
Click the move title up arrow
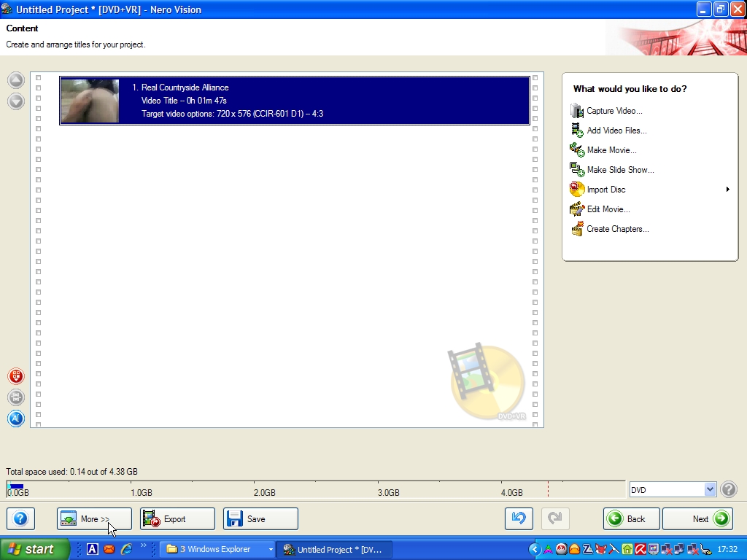(x=16, y=81)
